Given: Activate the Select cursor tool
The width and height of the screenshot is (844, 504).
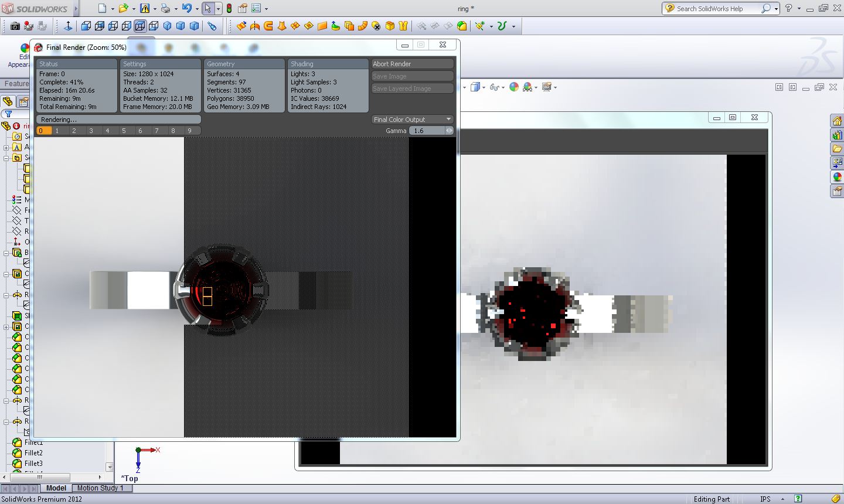Looking at the screenshot, I should click(x=207, y=9).
